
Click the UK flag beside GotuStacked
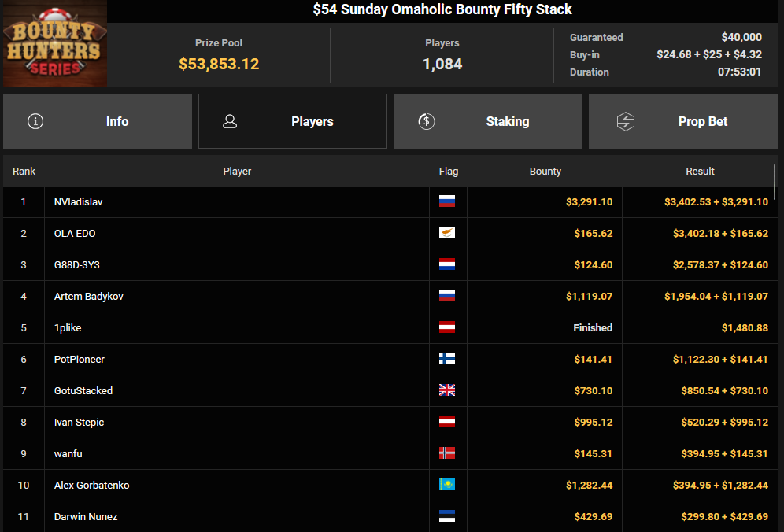(447, 390)
